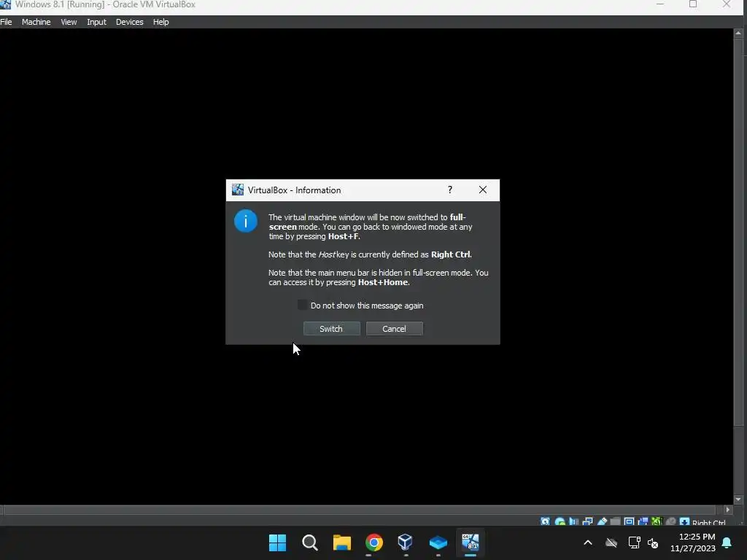Click the Cancel button in the dialog
747x560 pixels.
394,329
